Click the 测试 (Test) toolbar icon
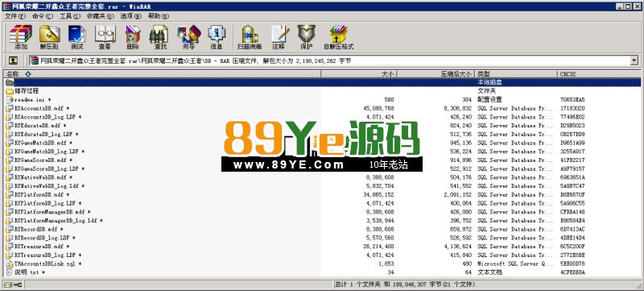 (76, 37)
